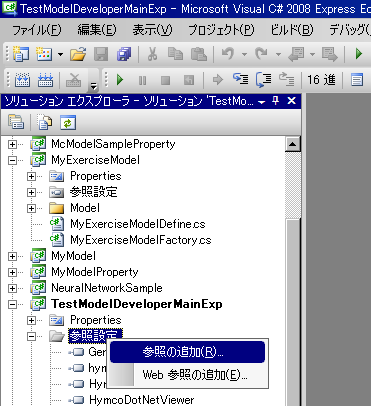The width and height of the screenshot is (371, 406).
Task: Click the Copy icon
Action: [x=175, y=54]
